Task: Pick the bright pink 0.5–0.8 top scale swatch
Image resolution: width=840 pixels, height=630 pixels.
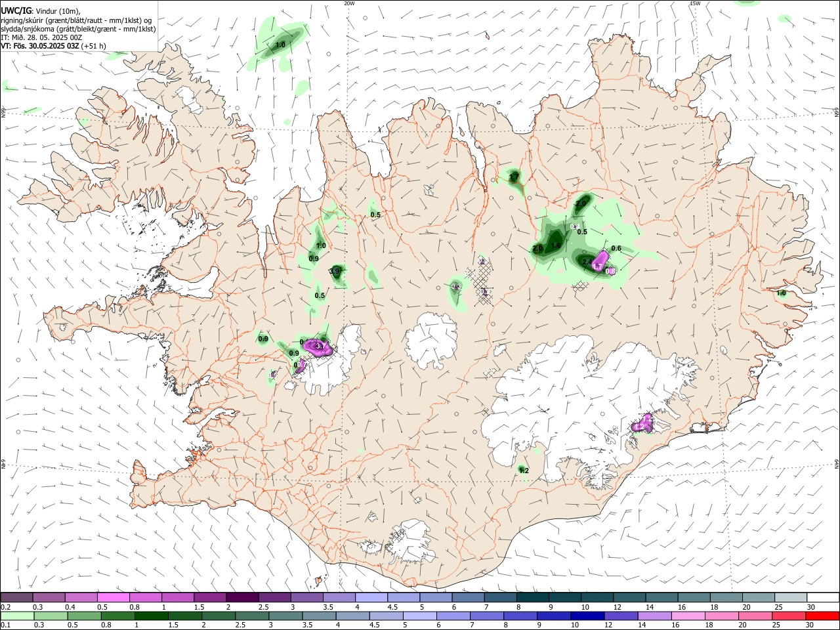Action: coord(114,597)
